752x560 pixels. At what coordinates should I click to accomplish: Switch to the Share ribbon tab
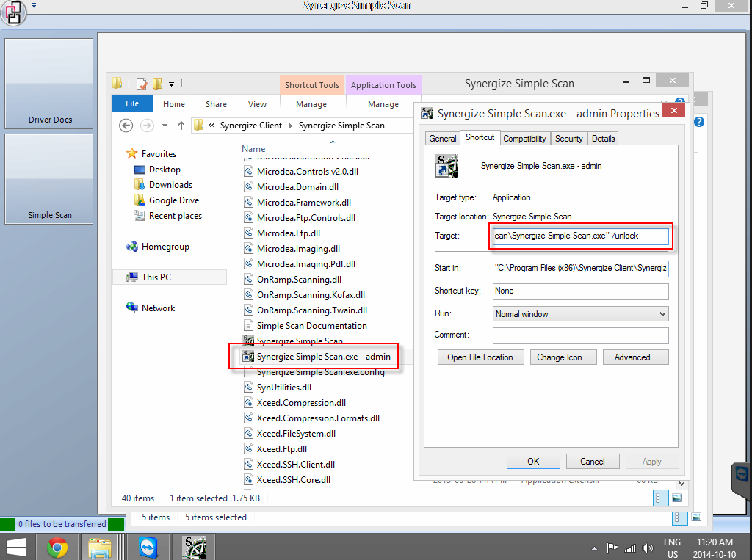pyautogui.click(x=216, y=104)
